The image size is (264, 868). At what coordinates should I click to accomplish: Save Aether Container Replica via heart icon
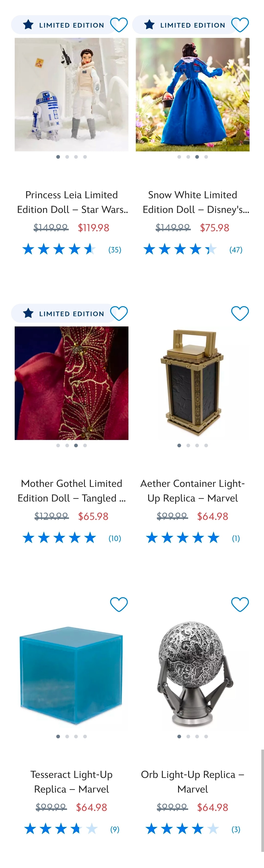click(x=240, y=313)
